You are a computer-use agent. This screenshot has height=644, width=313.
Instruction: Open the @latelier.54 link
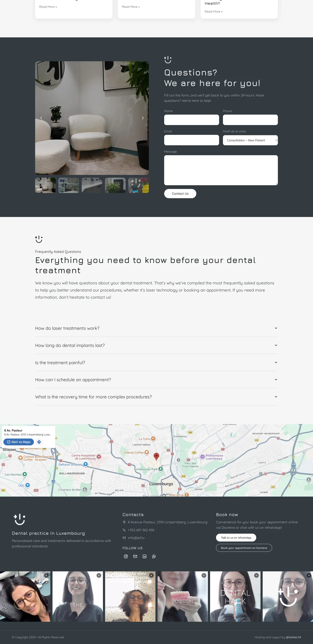293,637
